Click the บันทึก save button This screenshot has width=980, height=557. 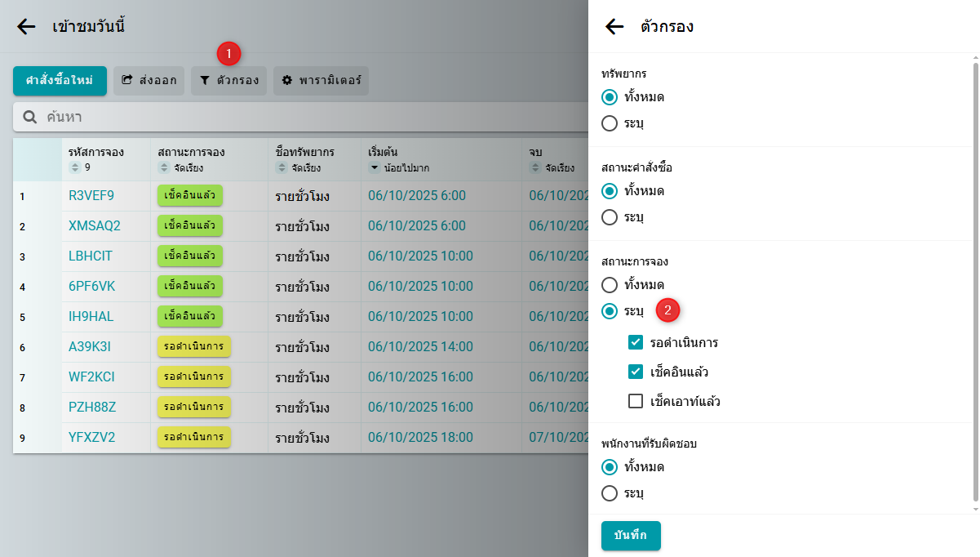coord(631,536)
